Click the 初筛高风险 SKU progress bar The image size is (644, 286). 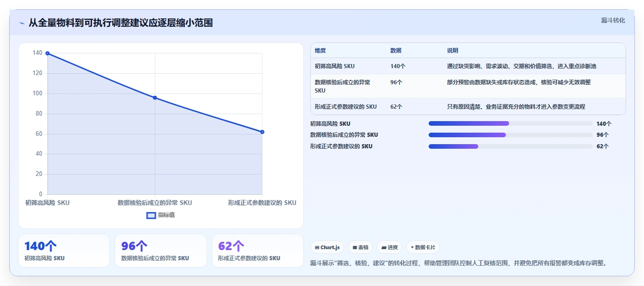511,123
